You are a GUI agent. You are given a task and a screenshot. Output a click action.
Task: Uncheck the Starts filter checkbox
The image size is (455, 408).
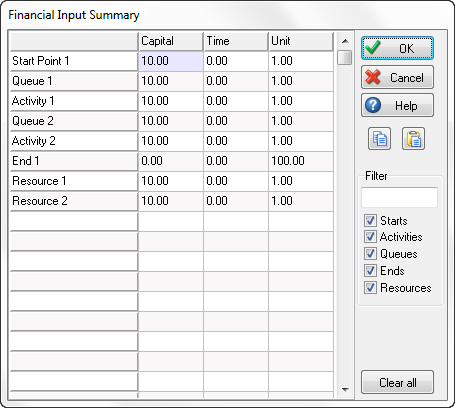[370, 220]
